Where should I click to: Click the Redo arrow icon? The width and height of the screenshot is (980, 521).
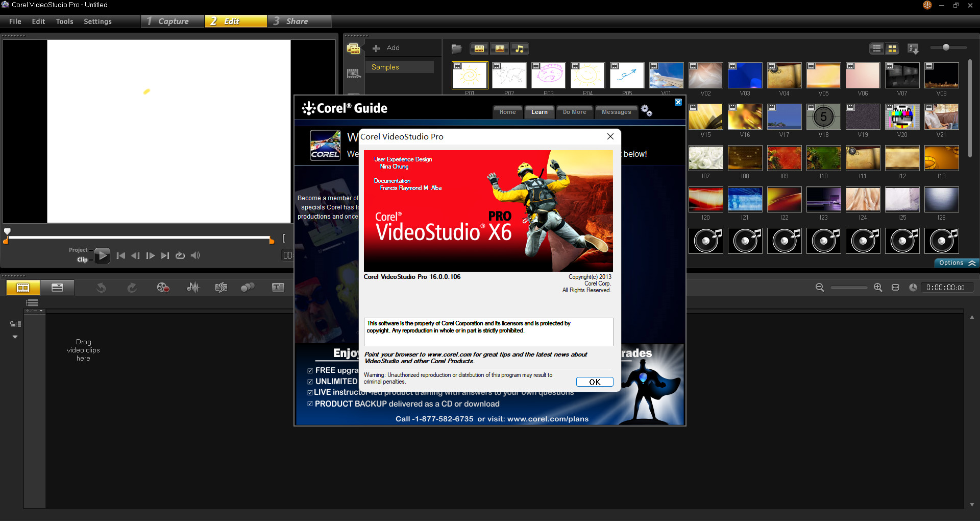coord(132,288)
